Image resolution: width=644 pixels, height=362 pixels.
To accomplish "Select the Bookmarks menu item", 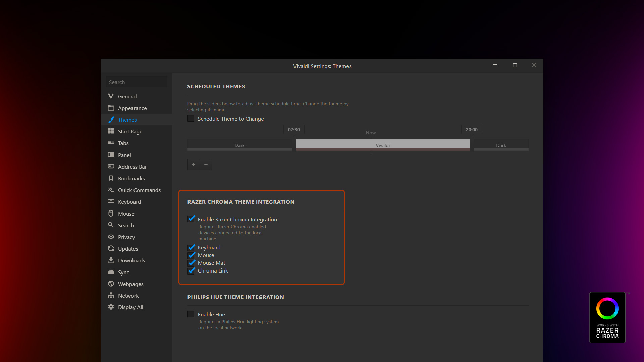I will tap(131, 178).
